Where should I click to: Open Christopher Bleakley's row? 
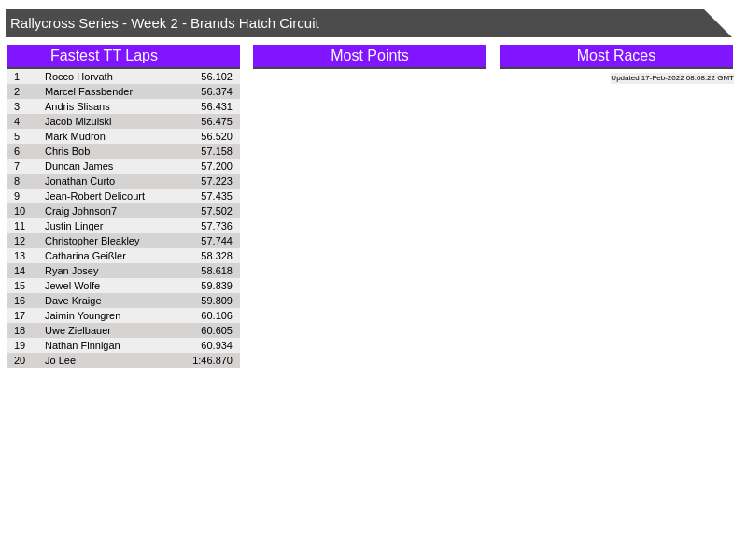(x=92, y=241)
